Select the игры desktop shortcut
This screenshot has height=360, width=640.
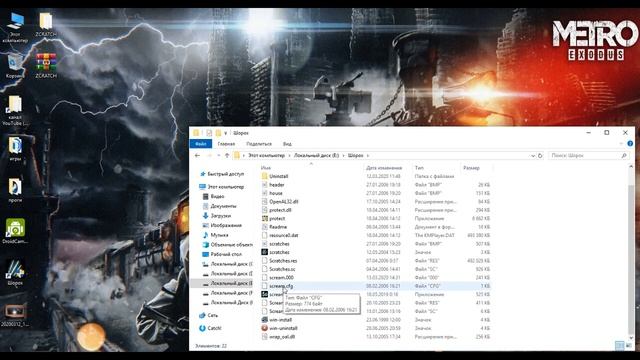pos(15,149)
